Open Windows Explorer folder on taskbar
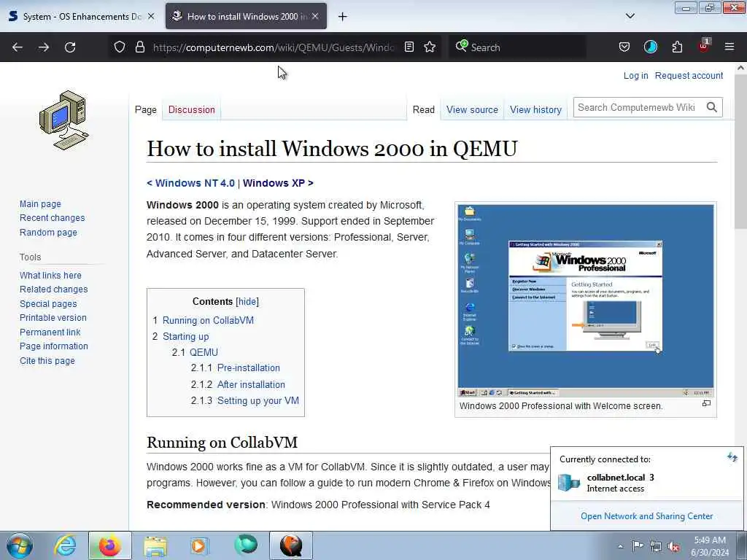The width and height of the screenshot is (747, 560). pyautogui.click(x=155, y=545)
